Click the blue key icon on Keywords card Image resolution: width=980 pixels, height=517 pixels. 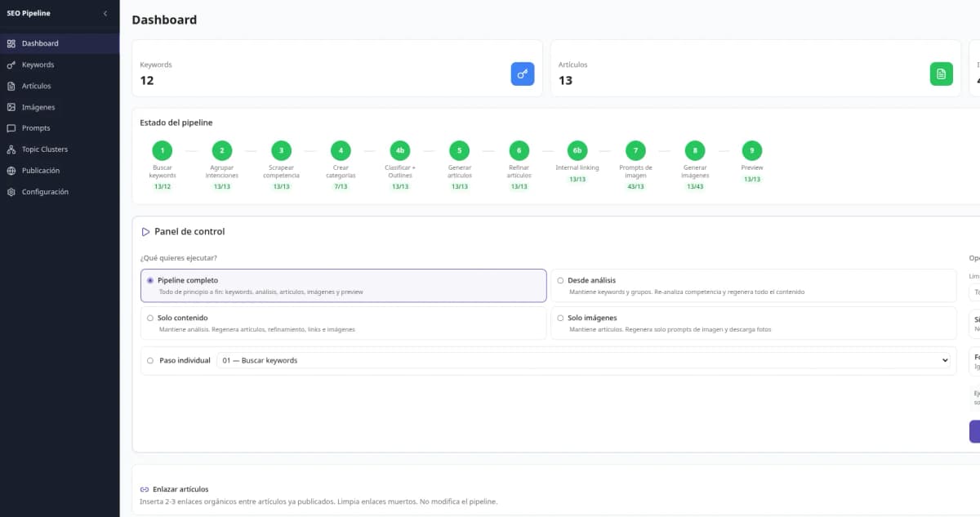click(x=522, y=74)
